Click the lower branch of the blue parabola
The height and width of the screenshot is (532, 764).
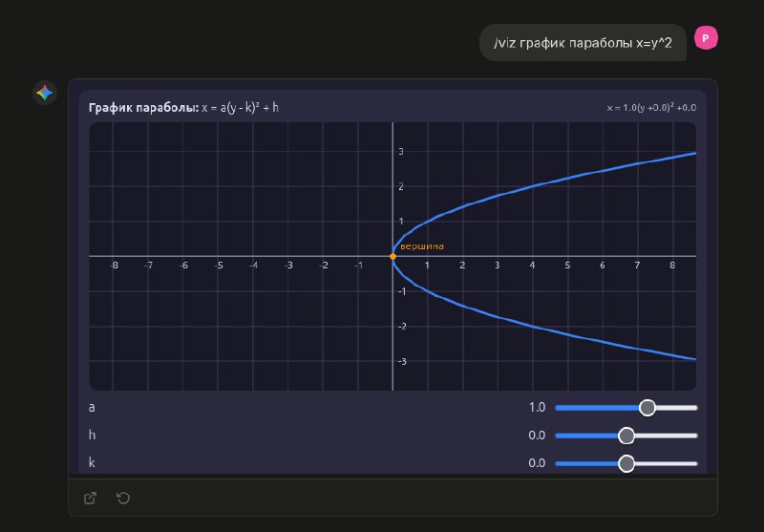coord(535,326)
